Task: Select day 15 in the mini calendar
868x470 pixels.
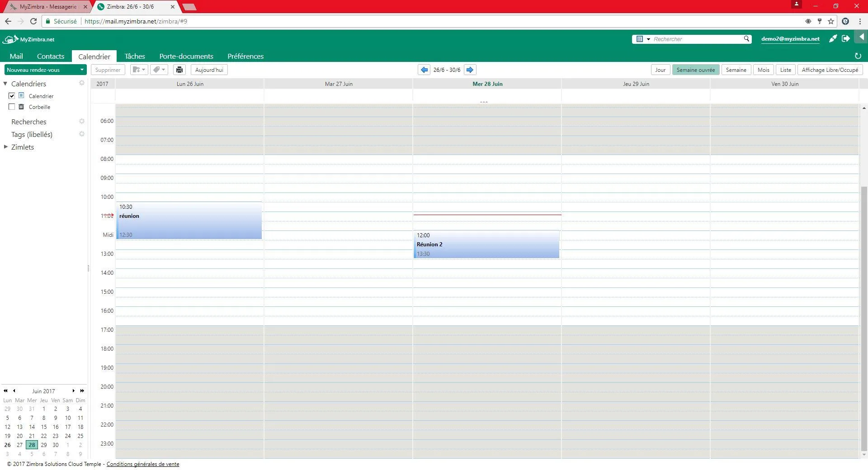Action: click(x=44, y=427)
